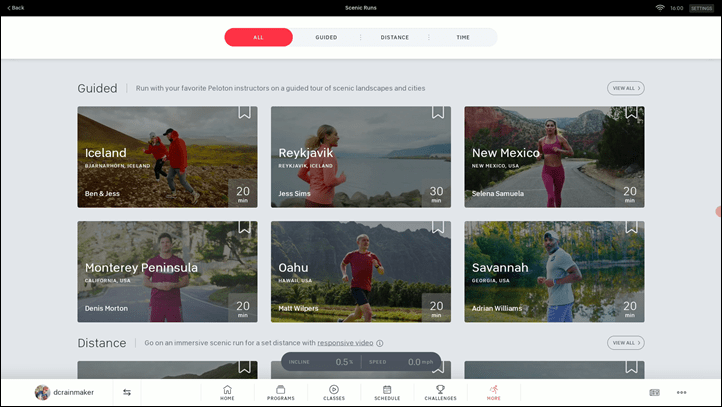Viewport: 722px width, 407px height.
Task: Select the ALL filter tab
Action: pyautogui.click(x=258, y=37)
